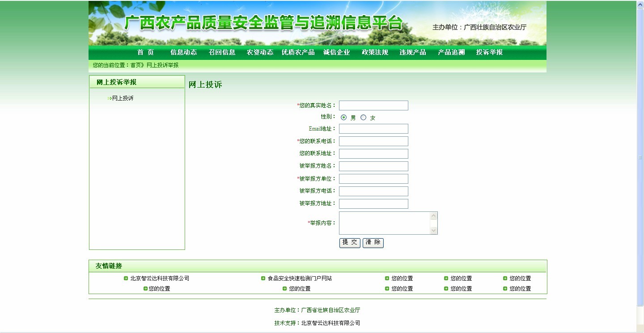644x333 pixels.
Task: Click the up arrow in 举报内容 textarea scrollbar
Action: click(433, 216)
